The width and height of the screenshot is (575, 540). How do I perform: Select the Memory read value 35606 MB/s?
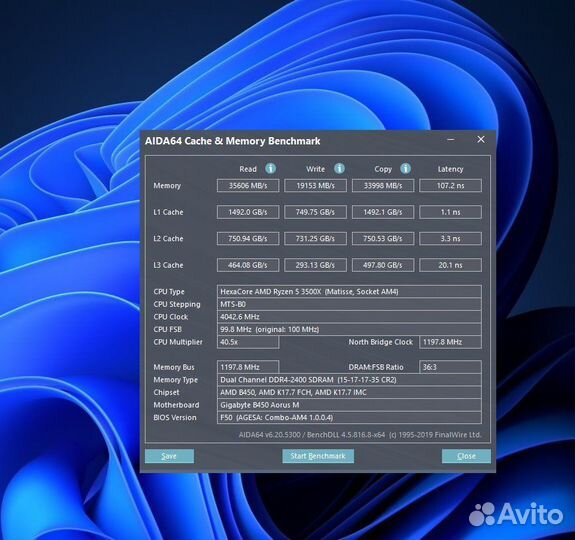[248, 185]
